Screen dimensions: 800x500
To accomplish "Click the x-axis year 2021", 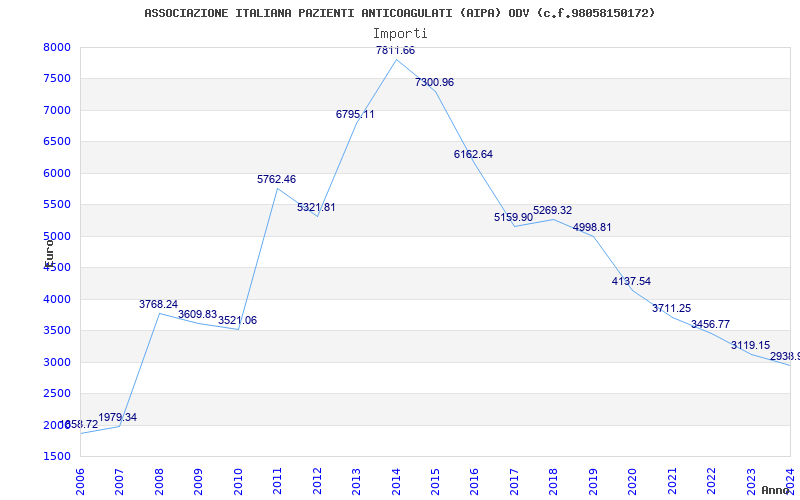I will (x=672, y=481).
